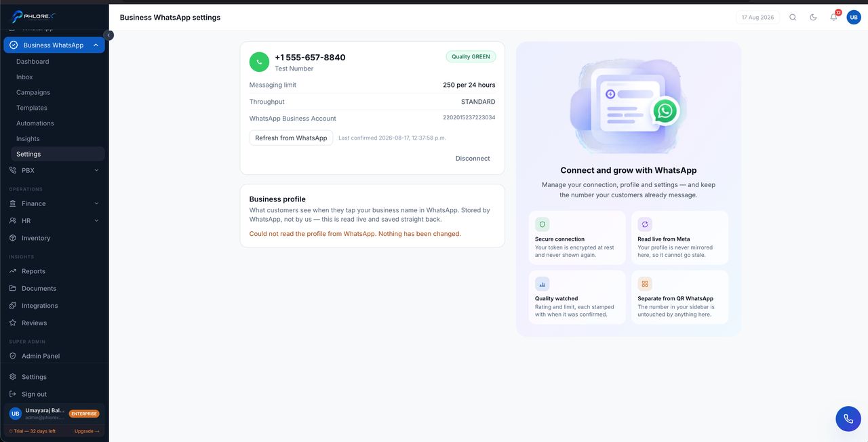Open the main Settings at sidebar bottom
Viewport: 868px width, 442px height.
tap(34, 377)
